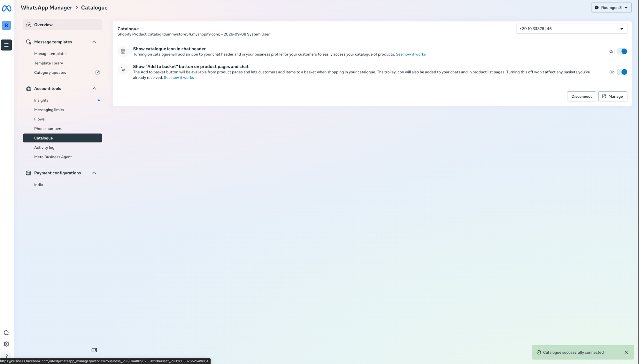Open Messaging limits
Image resolution: width=639 pixels, height=364 pixels.
pyautogui.click(x=49, y=110)
